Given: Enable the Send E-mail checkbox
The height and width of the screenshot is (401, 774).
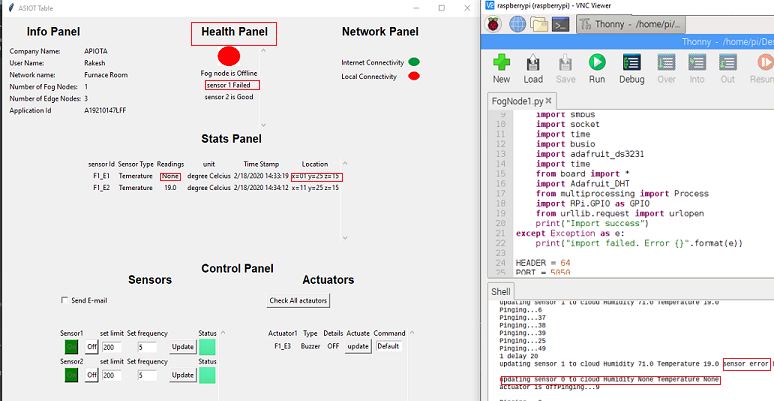Looking at the screenshot, I should point(65,300).
